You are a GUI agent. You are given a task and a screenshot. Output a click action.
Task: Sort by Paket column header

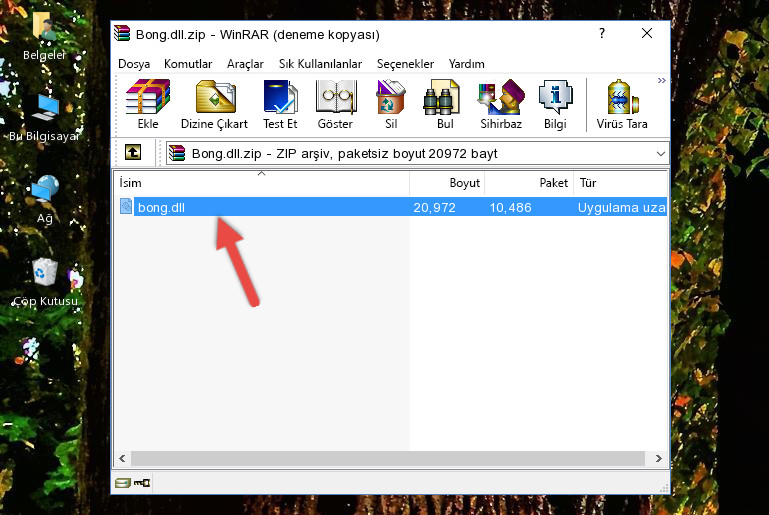pyautogui.click(x=529, y=182)
